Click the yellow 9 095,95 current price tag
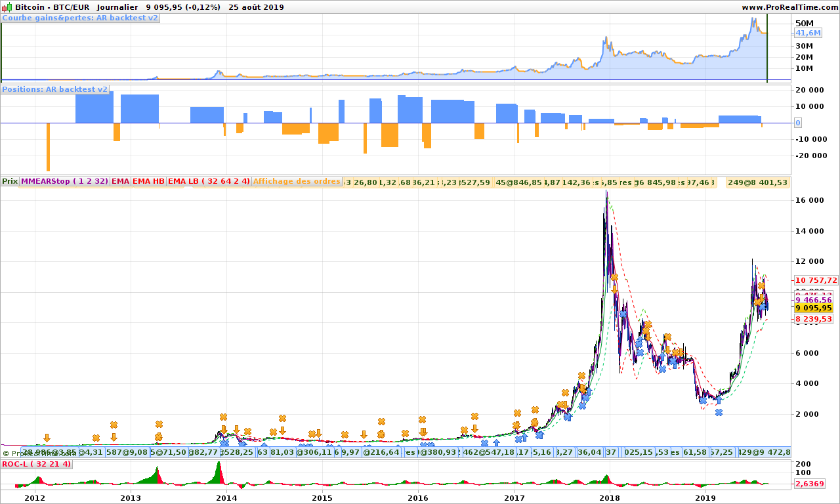This screenshot has height=504, width=840. coord(814,307)
